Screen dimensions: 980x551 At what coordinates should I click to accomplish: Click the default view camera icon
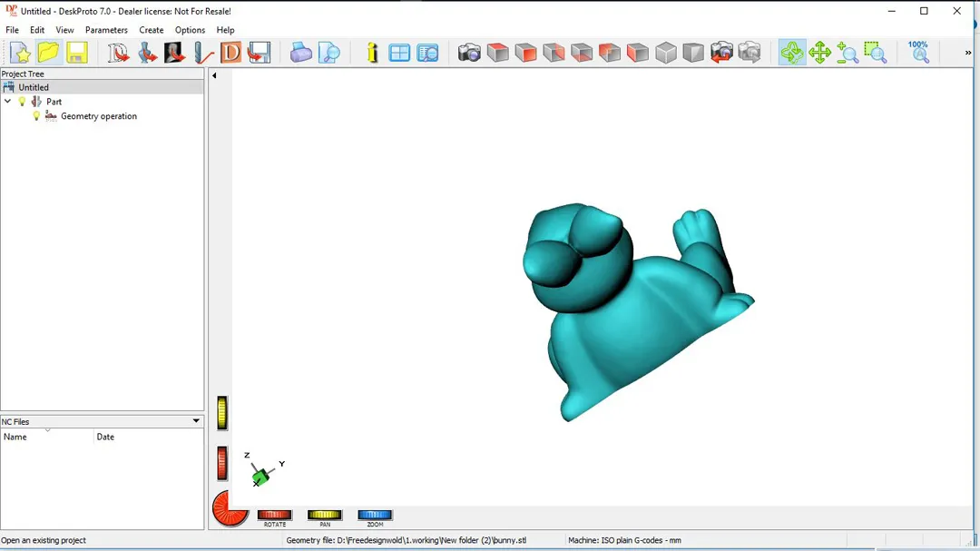[x=469, y=53]
